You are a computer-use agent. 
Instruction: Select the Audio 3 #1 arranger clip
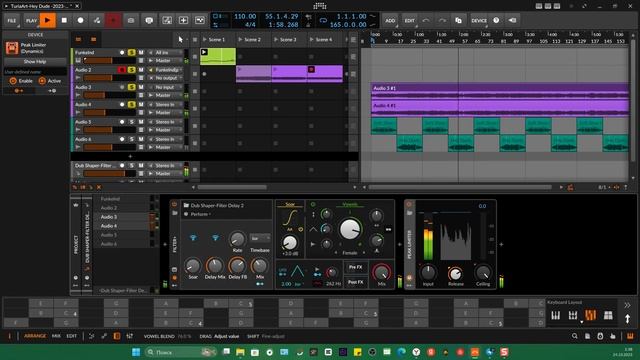click(500, 90)
